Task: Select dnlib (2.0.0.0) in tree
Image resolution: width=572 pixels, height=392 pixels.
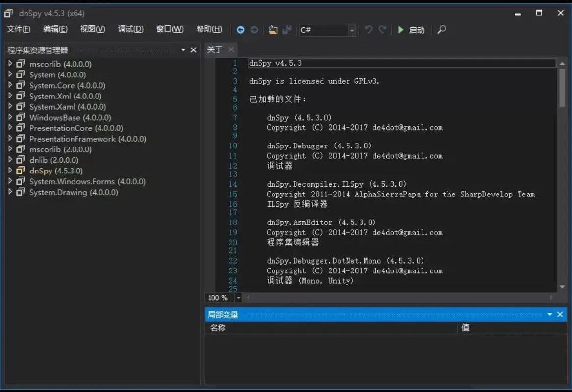Action: pos(54,160)
